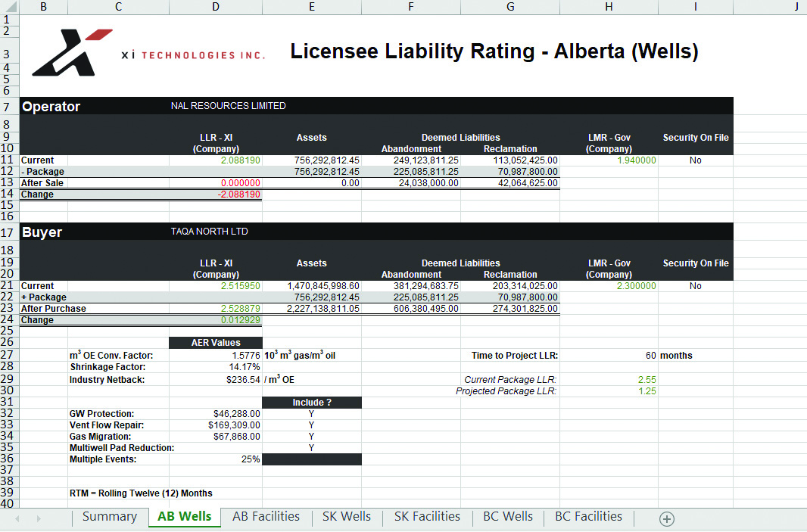Screen dimensions: 807x532
Task: Select column D header
Action: point(216,8)
